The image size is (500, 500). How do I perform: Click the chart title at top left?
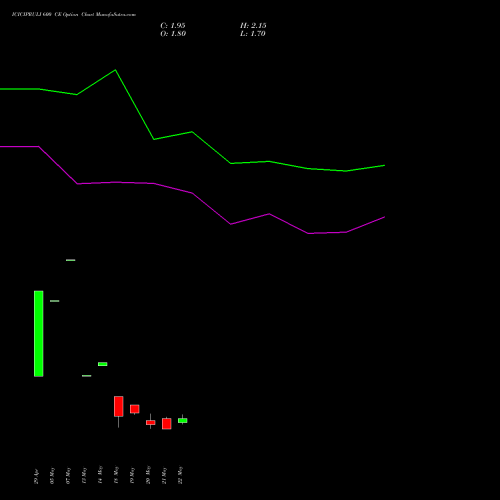(x=74, y=15)
